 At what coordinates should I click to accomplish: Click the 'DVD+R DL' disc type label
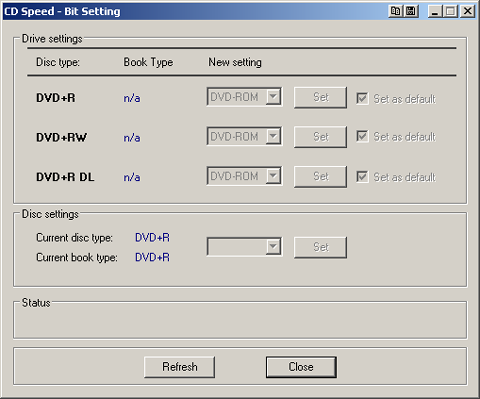point(65,177)
